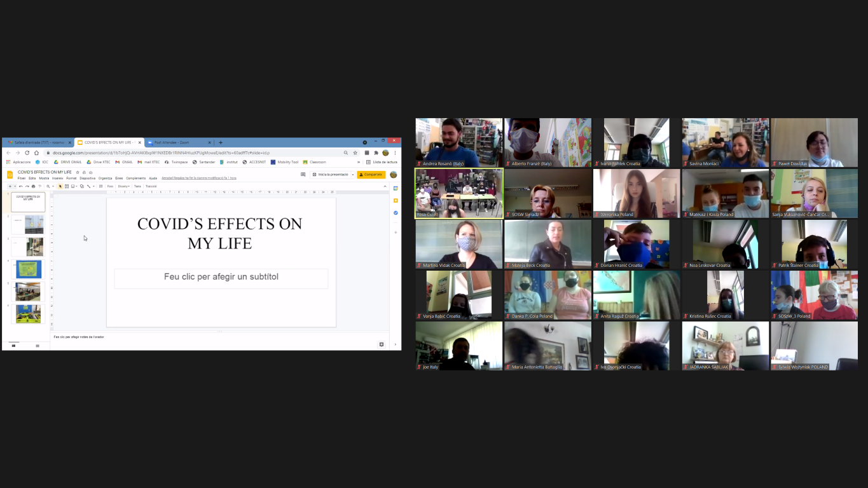The image size is (868, 488).
Task: Expand the dropdown next to Inicia la presentació
Action: (353, 174)
